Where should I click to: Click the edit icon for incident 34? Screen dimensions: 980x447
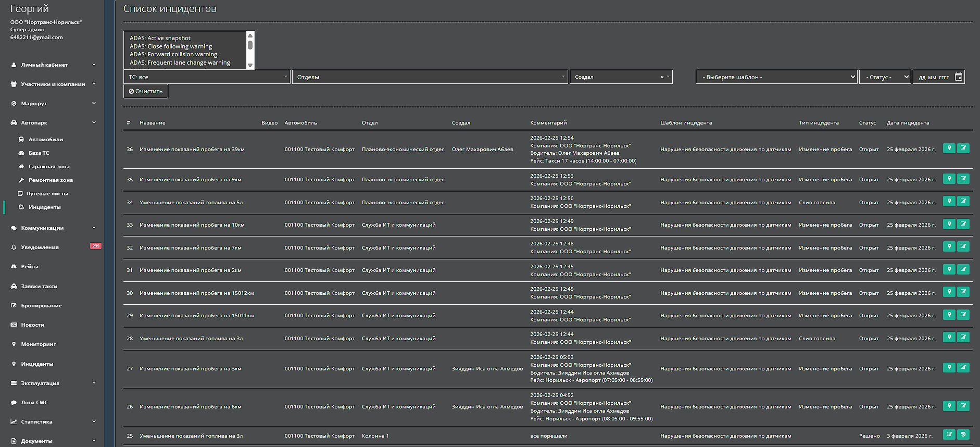963,201
